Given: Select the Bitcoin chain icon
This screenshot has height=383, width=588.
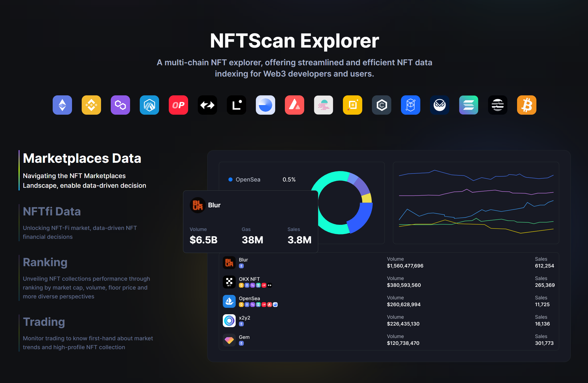Looking at the screenshot, I should [526, 105].
